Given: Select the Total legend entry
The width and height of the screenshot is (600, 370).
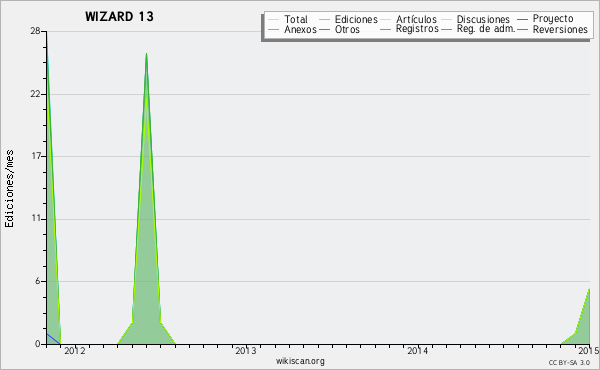Looking at the screenshot, I should tap(288, 19).
